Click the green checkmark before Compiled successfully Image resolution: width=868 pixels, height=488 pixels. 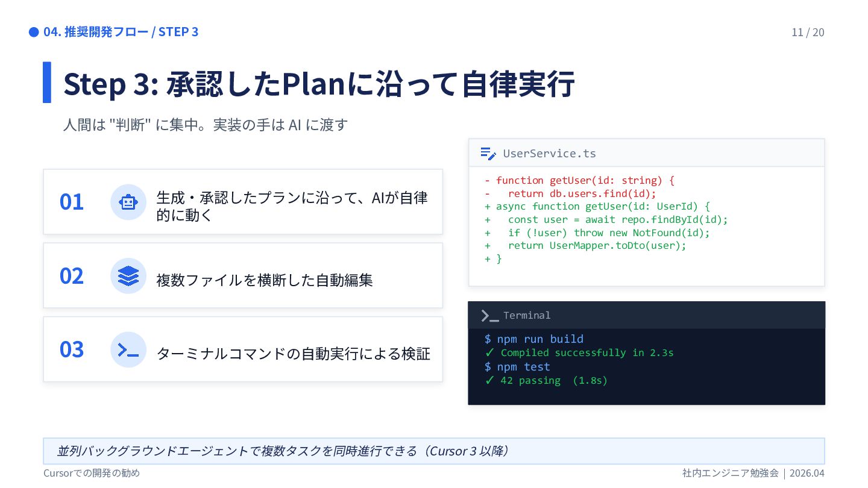click(x=489, y=352)
